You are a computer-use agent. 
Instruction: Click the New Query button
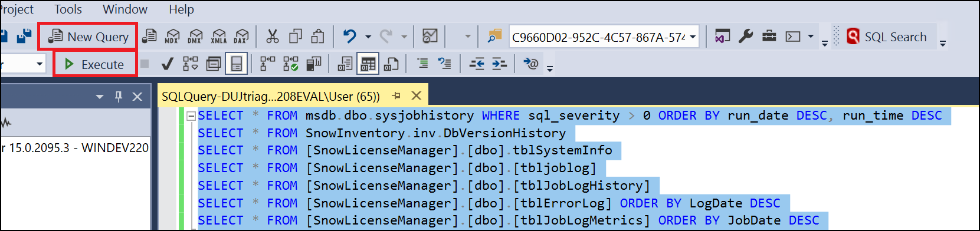point(89,37)
